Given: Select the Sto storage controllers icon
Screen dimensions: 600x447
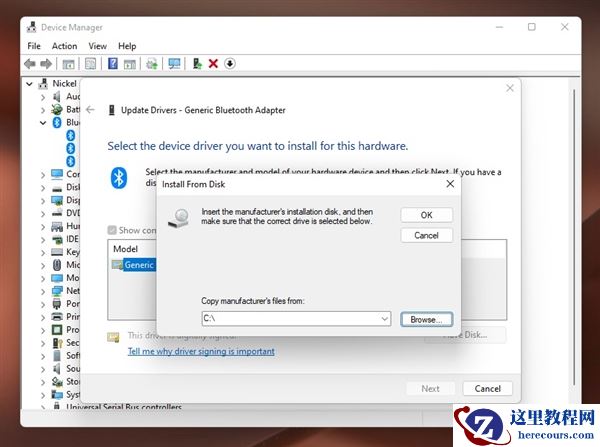Looking at the screenshot, I should click(57, 382).
